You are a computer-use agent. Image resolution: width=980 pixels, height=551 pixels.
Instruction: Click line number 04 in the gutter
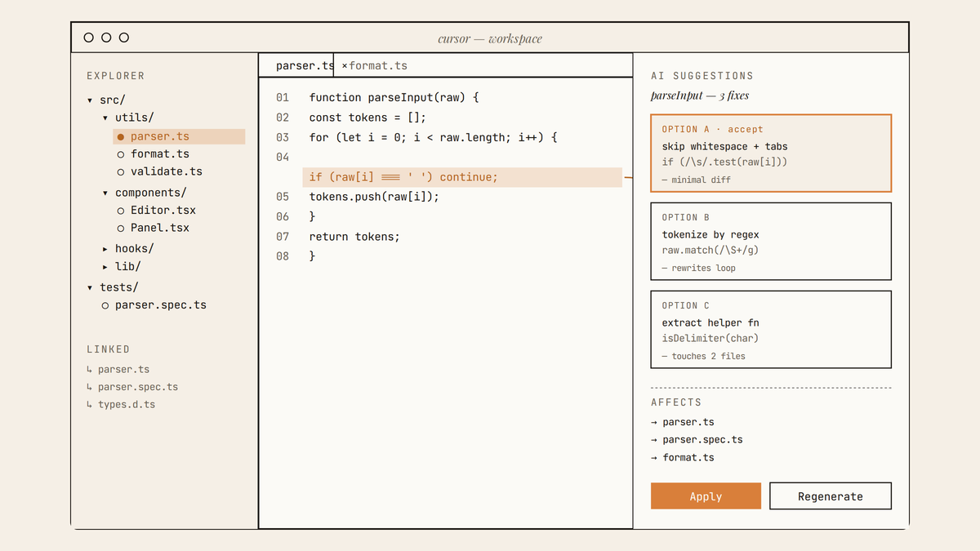pyautogui.click(x=283, y=157)
